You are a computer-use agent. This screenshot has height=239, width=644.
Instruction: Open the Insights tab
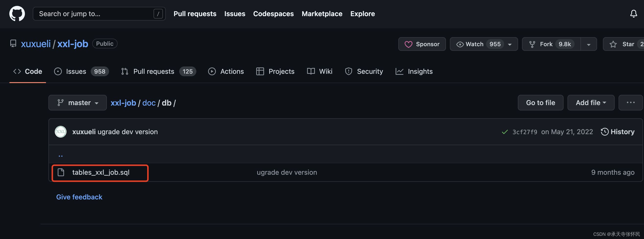coord(414,72)
